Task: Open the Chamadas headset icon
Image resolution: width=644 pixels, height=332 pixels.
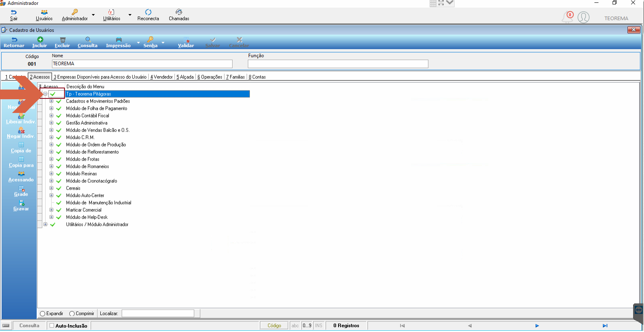Action: (179, 12)
